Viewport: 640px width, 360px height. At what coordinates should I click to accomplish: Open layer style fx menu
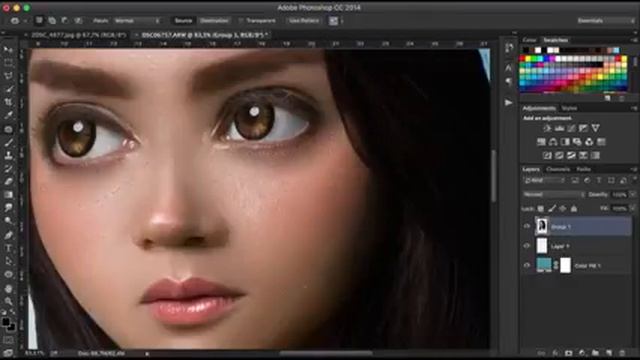555,353
